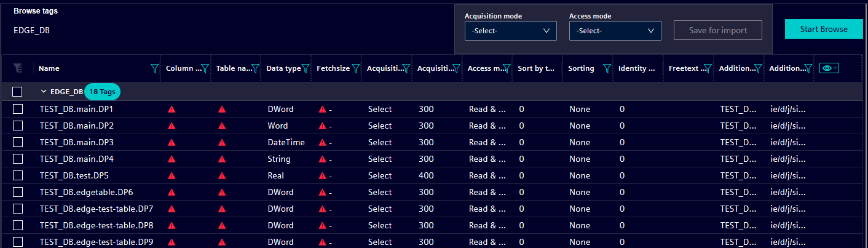Select the TEST_DB.edge-test-table.DP8 row name

(x=96, y=226)
